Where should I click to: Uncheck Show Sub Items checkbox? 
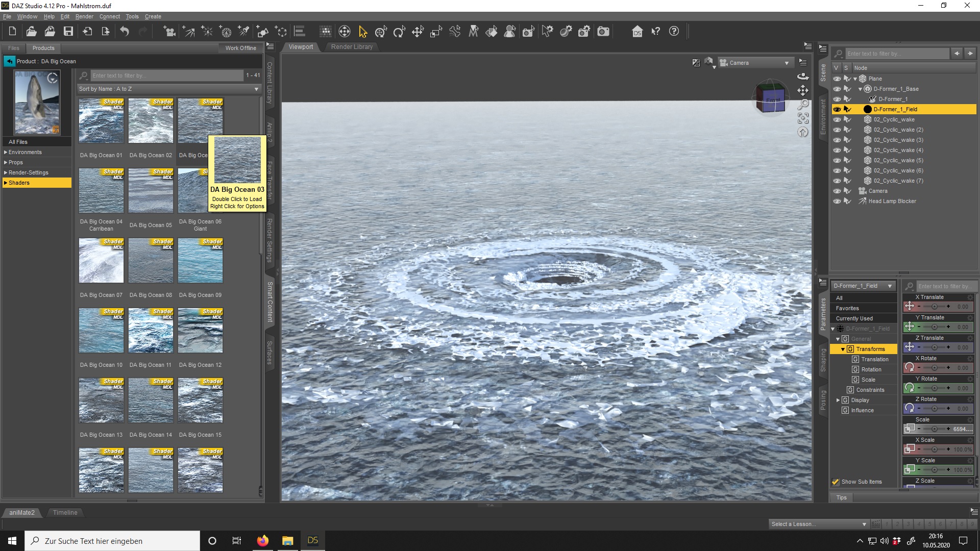tap(836, 482)
